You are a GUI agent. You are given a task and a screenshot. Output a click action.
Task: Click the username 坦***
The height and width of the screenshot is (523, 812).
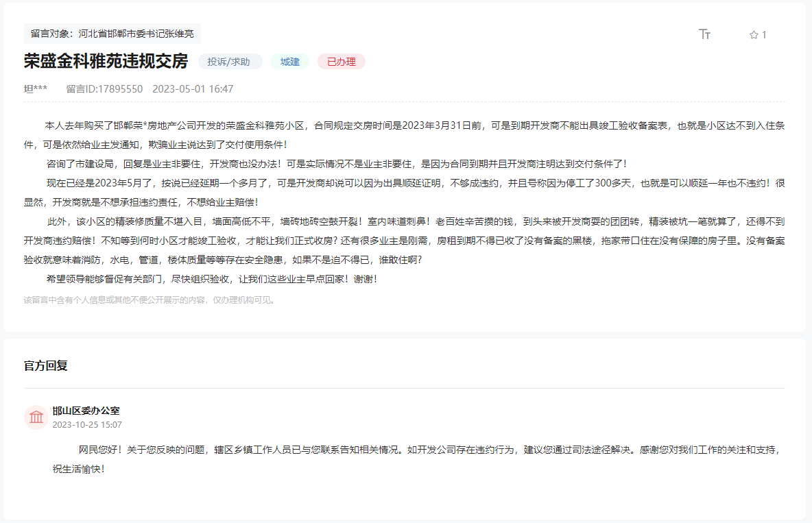coord(35,89)
